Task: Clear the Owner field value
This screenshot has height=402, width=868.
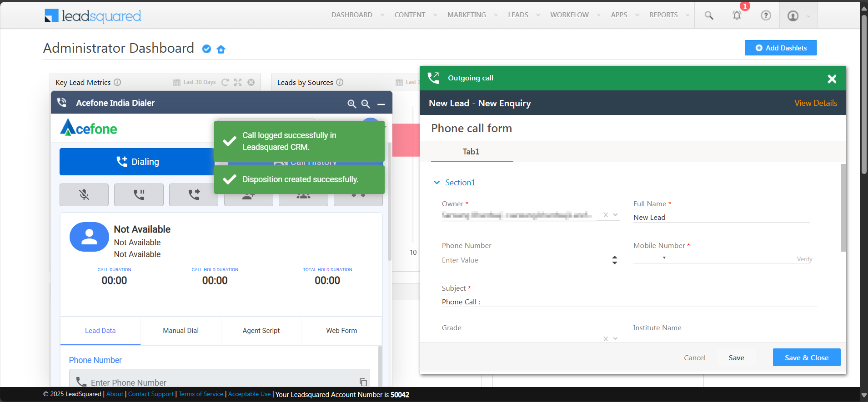Action: click(x=605, y=215)
